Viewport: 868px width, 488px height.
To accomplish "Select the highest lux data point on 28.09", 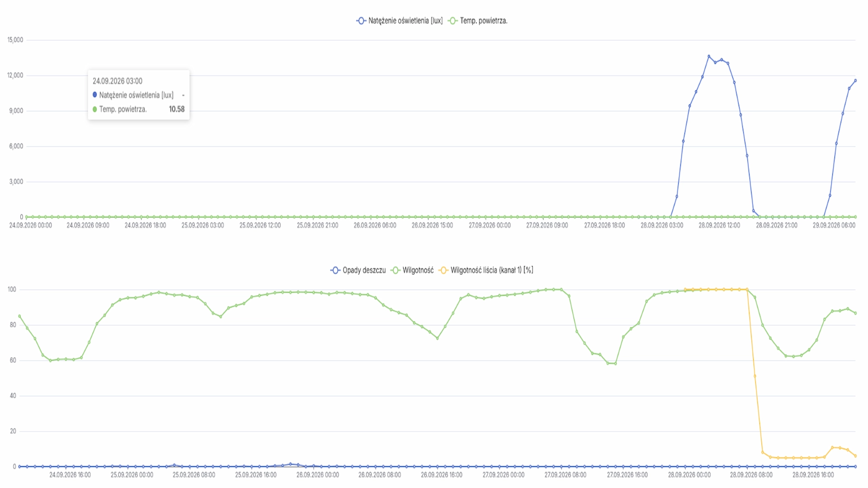I will click(709, 56).
